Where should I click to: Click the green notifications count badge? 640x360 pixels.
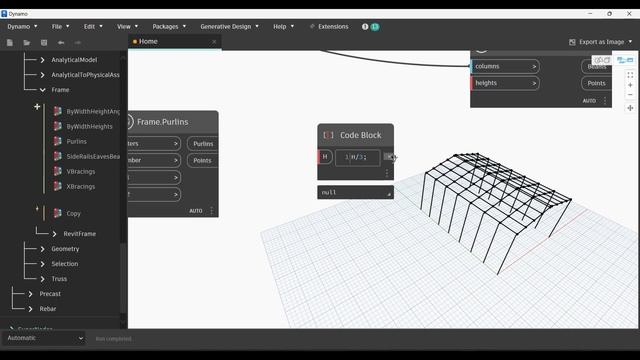(x=375, y=27)
